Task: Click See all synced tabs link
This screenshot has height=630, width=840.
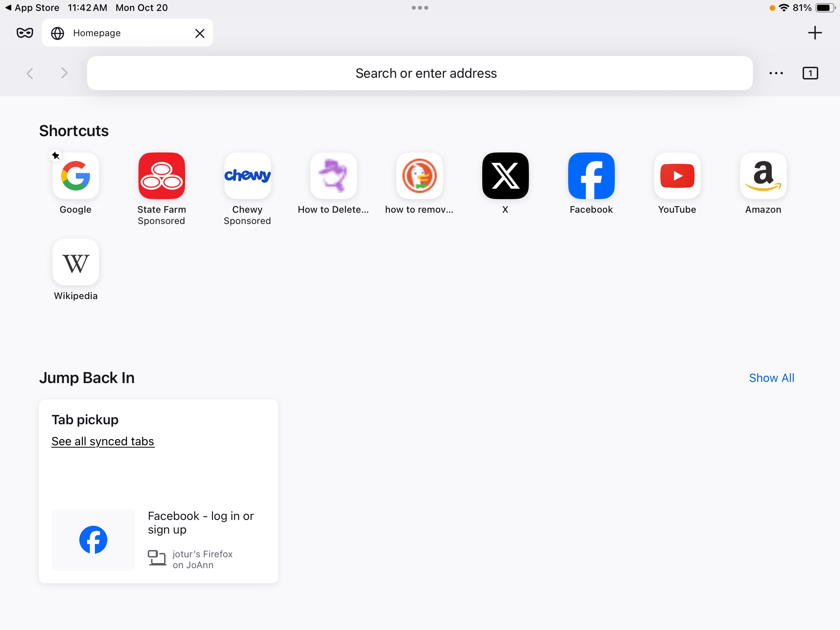Action: pyautogui.click(x=103, y=441)
